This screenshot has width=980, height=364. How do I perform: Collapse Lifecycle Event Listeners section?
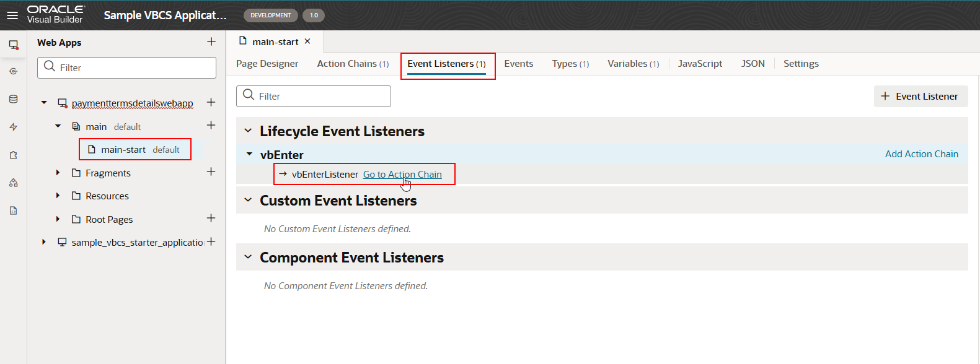click(x=248, y=131)
